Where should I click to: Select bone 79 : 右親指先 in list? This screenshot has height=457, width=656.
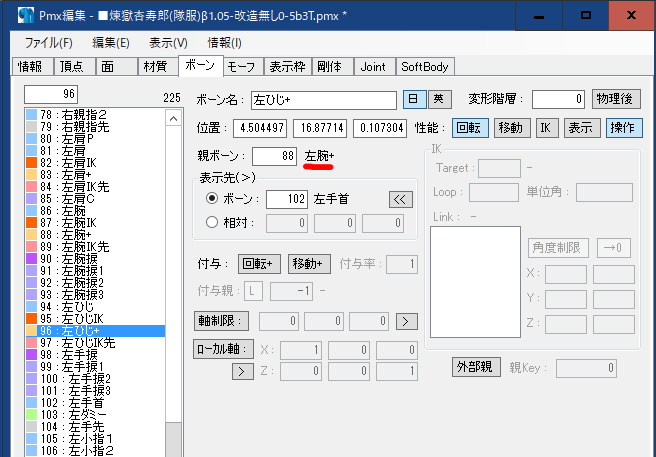95,126
